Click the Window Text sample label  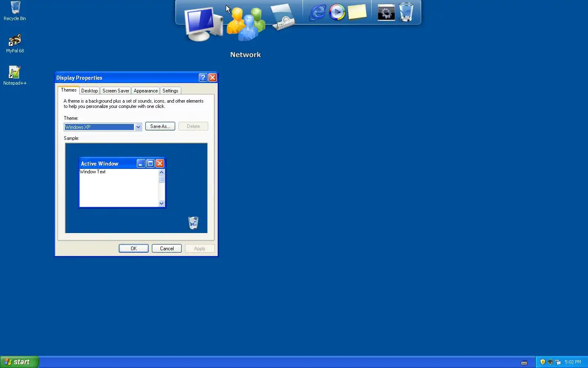click(93, 172)
